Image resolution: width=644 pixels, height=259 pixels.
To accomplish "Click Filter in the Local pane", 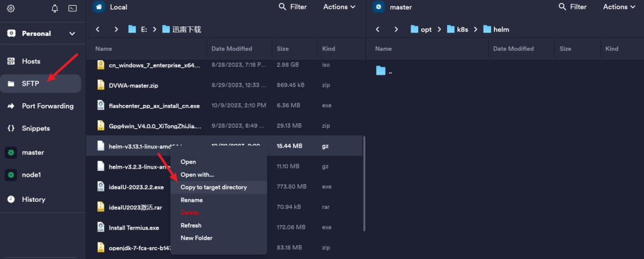I will click(x=292, y=7).
